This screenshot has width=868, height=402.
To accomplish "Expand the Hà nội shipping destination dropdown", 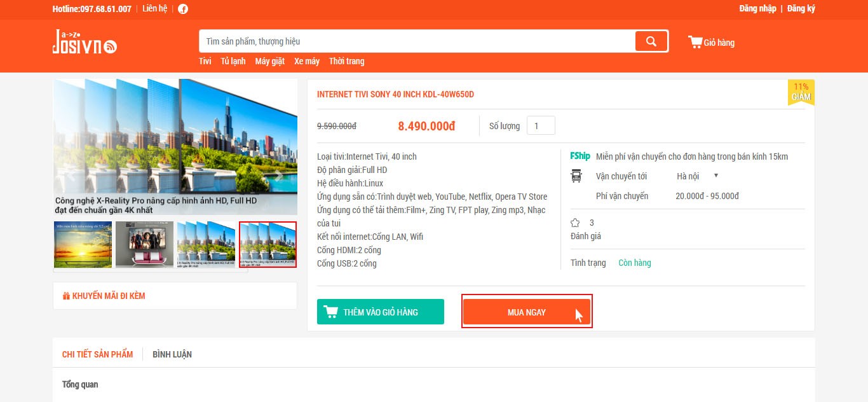I will (697, 176).
